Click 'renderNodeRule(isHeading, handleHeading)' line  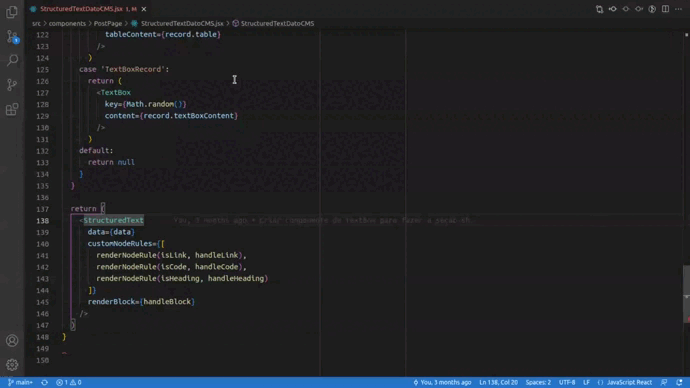182,278
